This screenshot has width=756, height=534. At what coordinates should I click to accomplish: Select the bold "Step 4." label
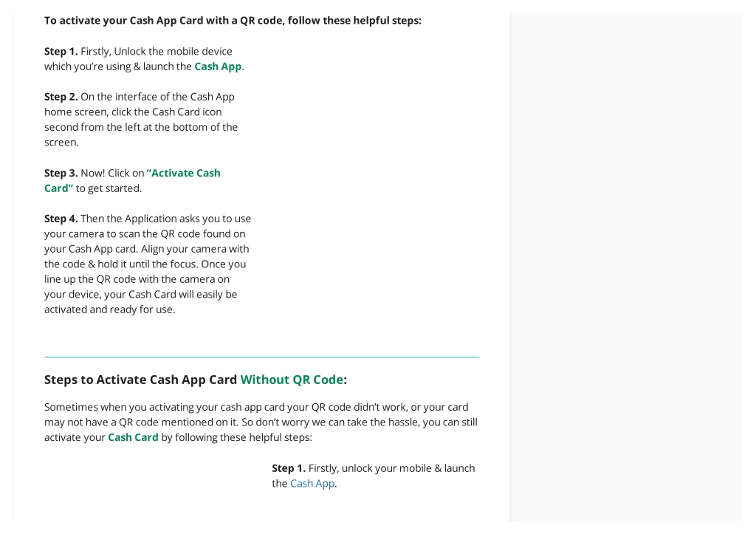pyautogui.click(x=61, y=219)
